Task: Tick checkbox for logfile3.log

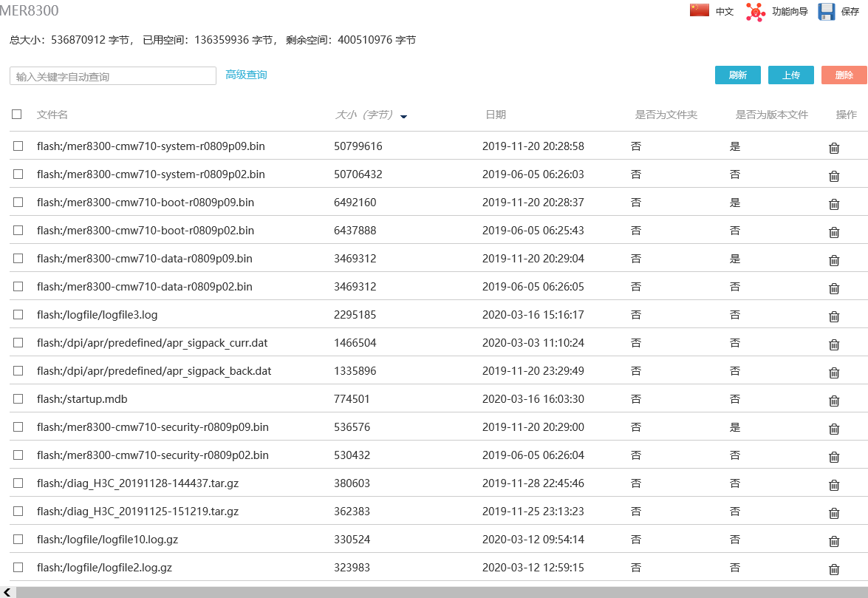Action: [18, 314]
